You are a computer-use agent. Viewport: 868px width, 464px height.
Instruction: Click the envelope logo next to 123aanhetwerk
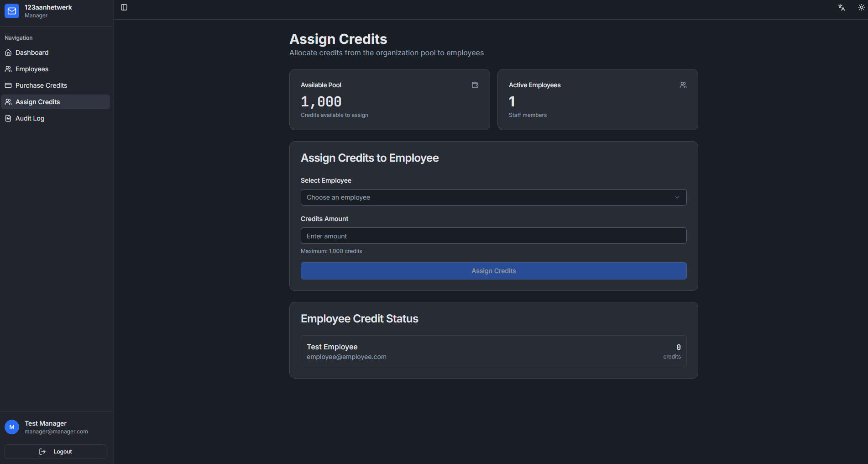(x=11, y=11)
